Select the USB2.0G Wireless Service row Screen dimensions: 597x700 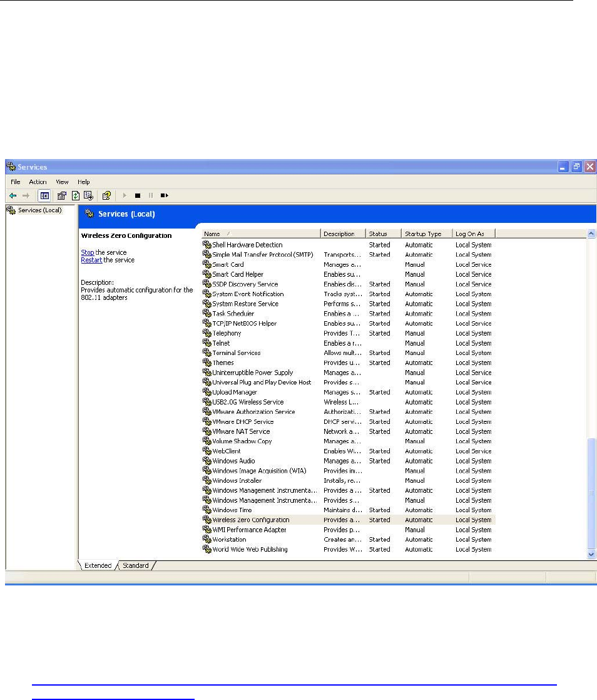349,402
